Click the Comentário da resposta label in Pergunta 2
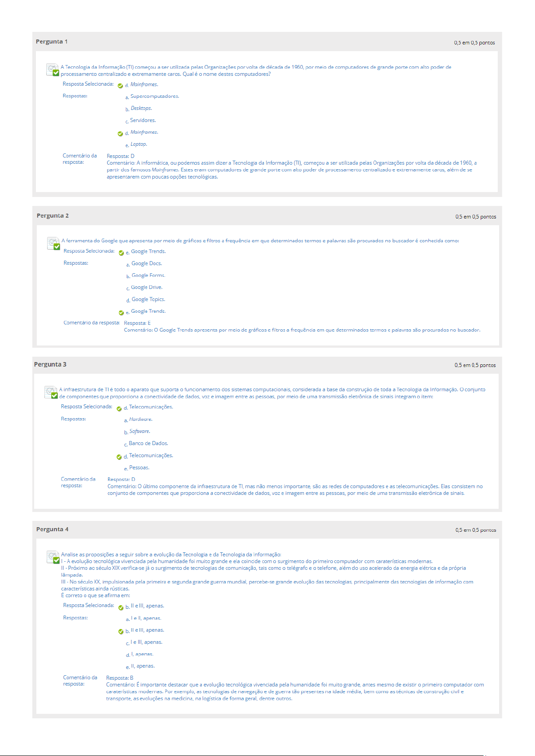This screenshot has height=756, width=535. point(92,323)
